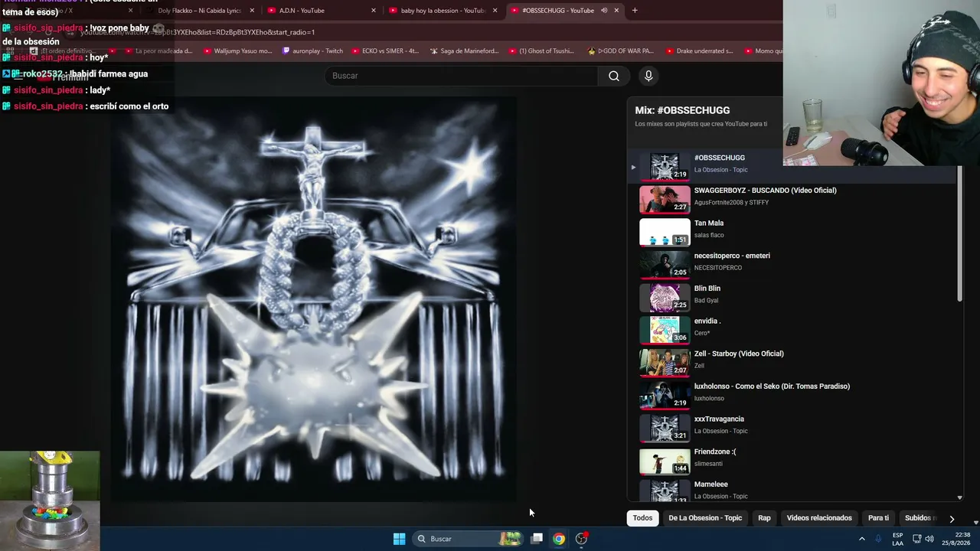Image resolution: width=980 pixels, height=551 pixels.
Task: Play Zell - Starboy (Video Oficial)
Action: (x=792, y=362)
